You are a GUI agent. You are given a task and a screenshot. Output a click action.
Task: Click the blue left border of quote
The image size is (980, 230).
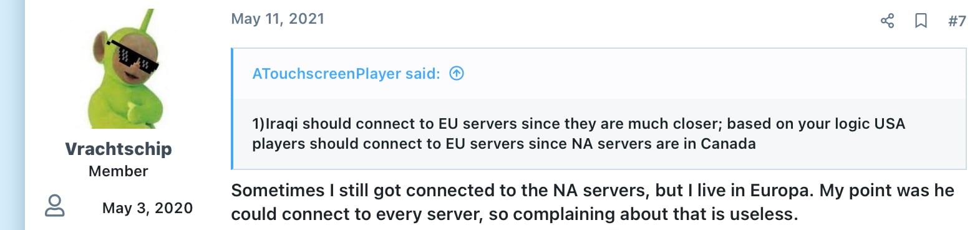coord(232,109)
